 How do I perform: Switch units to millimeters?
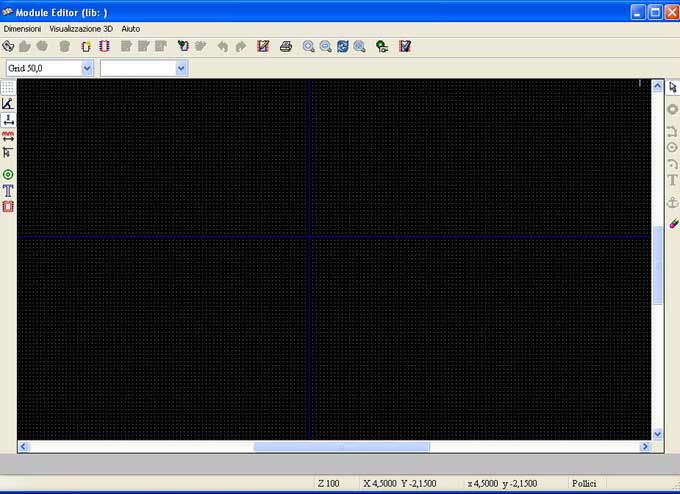[8, 137]
